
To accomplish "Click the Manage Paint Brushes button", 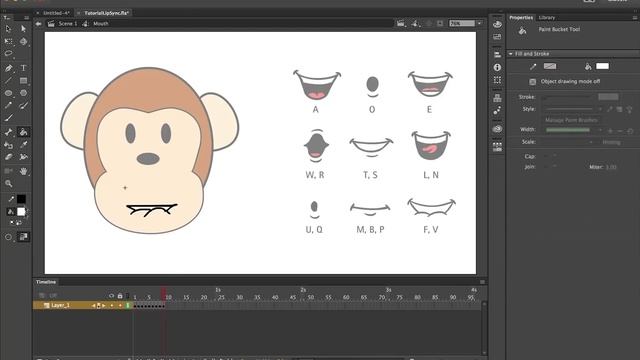I will click(x=571, y=120).
